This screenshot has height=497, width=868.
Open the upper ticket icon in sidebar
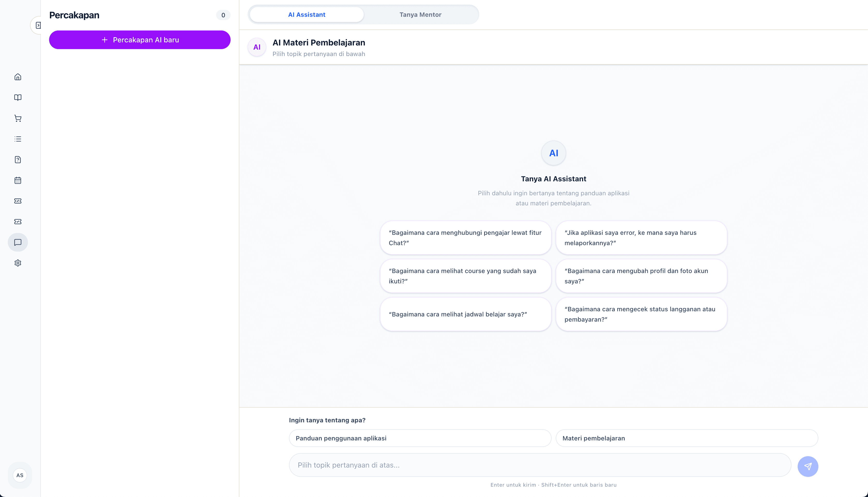18,201
